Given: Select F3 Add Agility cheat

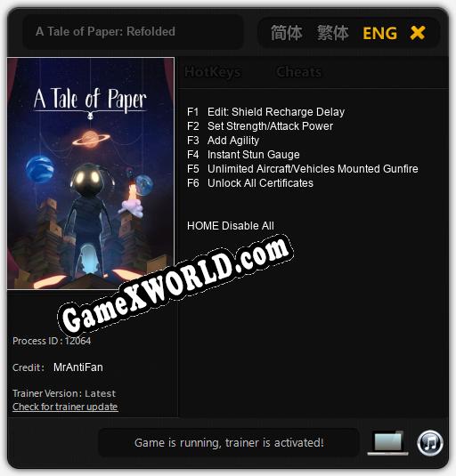Looking at the screenshot, I should [223, 141].
